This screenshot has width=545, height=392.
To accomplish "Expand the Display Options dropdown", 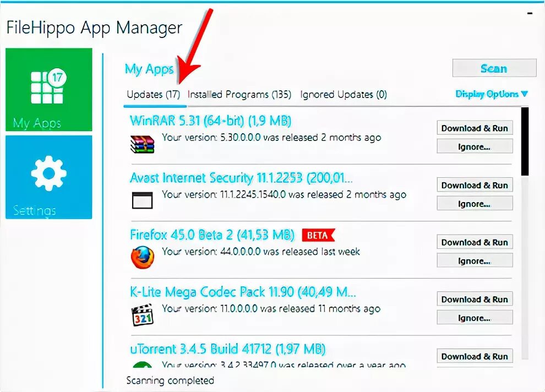I will click(x=492, y=94).
